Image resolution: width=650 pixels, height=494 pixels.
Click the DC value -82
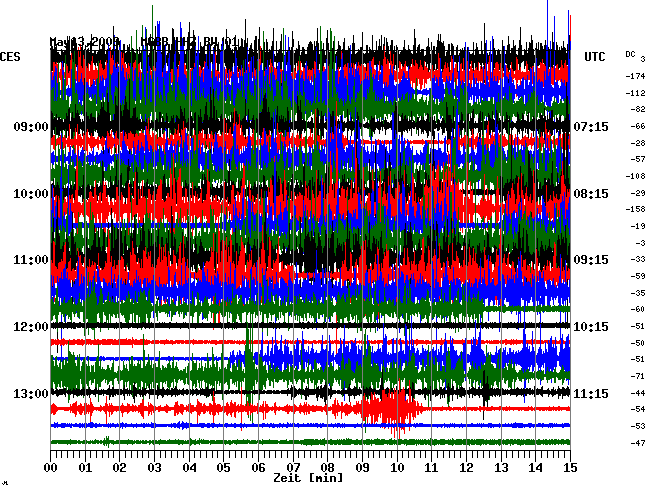click(x=638, y=109)
